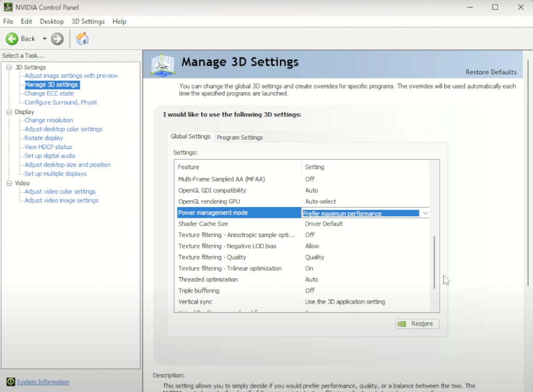Select Adjust image settings with preview

pos(71,76)
